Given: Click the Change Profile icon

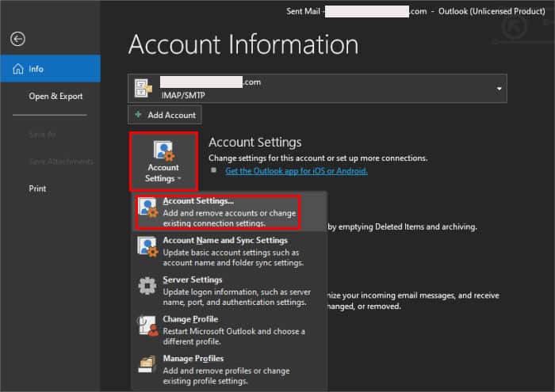Looking at the screenshot, I should (147, 325).
